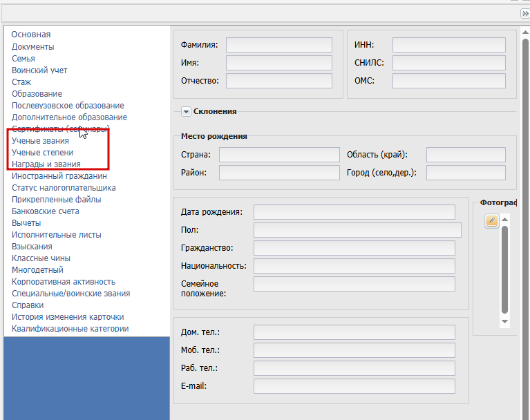This screenshot has width=530, height=420.
Task: Go to the Справки section
Action: [x=28, y=305]
